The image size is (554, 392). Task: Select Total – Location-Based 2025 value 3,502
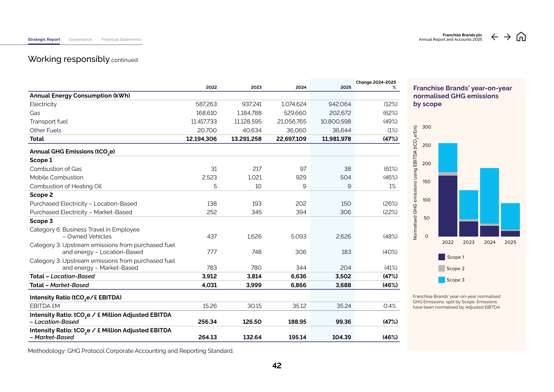pos(343,276)
